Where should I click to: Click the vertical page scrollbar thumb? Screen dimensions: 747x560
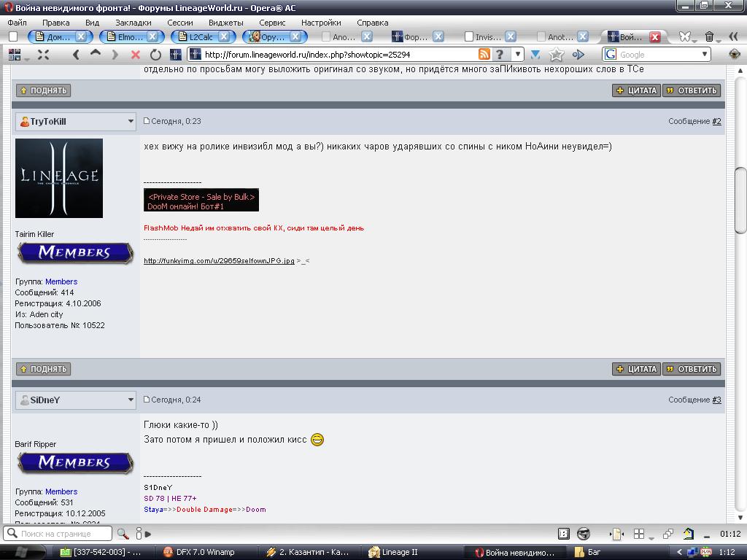pyautogui.click(x=740, y=199)
